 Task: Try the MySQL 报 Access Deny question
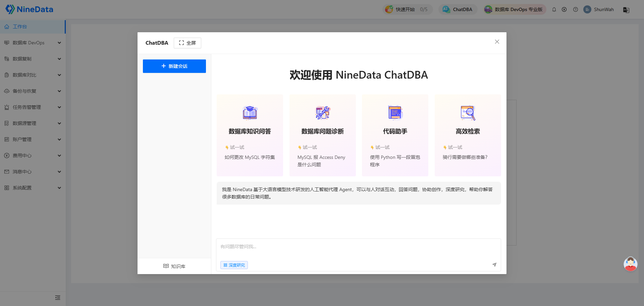(x=321, y=161)
